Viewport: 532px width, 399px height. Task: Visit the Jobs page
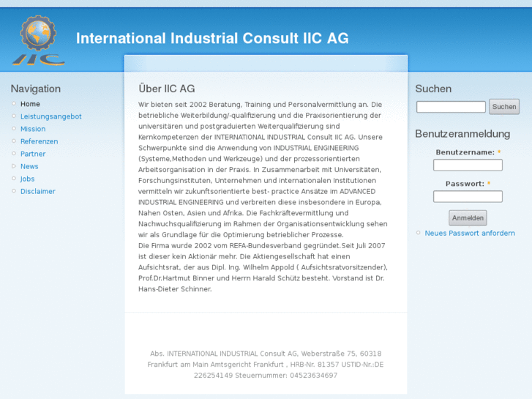(28, 179)
